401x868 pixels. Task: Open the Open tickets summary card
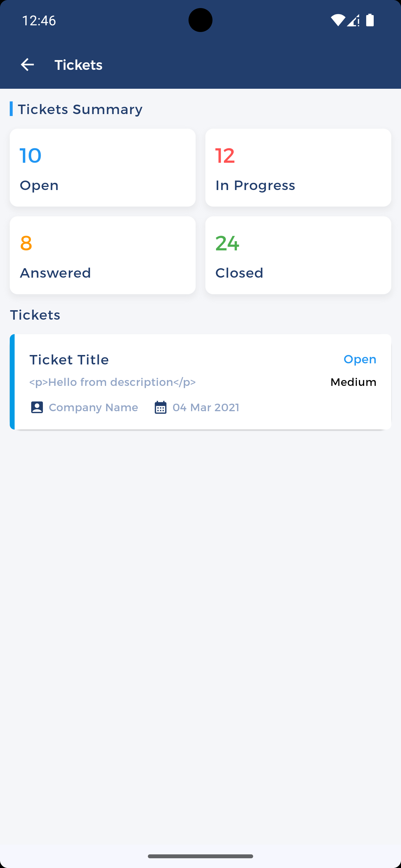(102, 167)
